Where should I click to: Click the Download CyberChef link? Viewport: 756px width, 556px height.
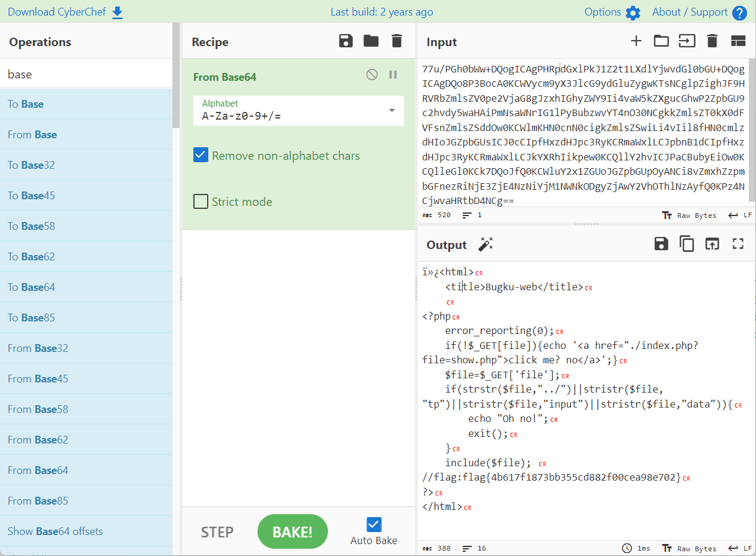[65, 12]
